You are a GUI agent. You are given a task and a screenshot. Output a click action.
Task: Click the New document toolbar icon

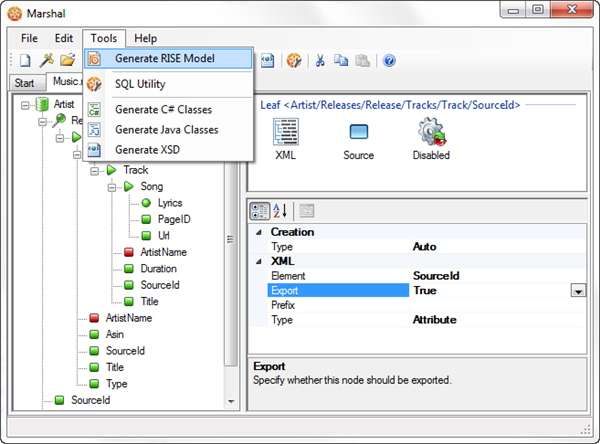(25, 60)
